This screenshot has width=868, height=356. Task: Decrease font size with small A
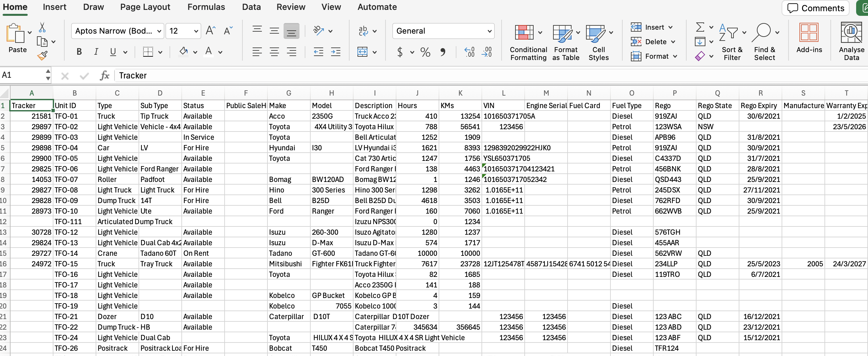[228, 31]
